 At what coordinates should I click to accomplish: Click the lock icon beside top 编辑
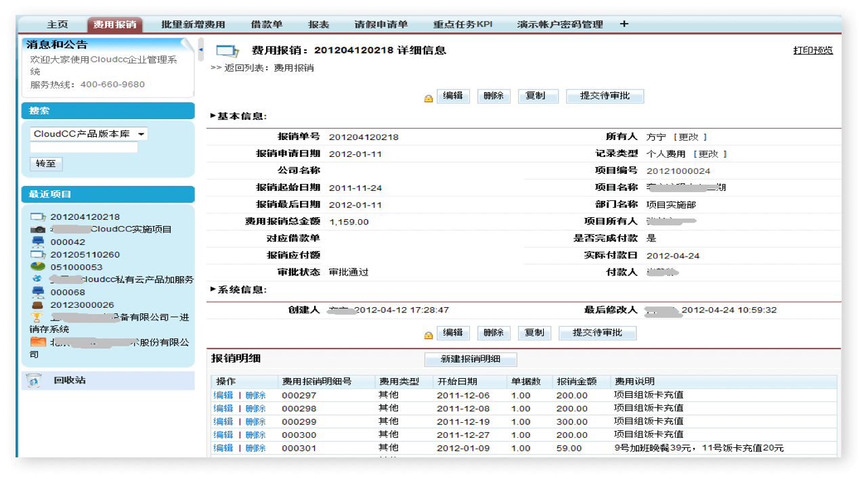point(429,98)
